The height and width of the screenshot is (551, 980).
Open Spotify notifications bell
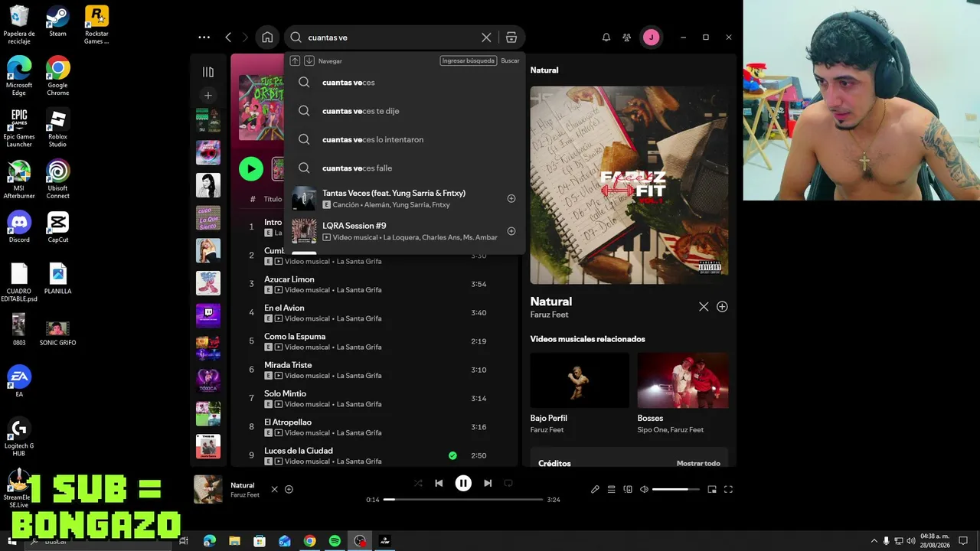[606, 37]
